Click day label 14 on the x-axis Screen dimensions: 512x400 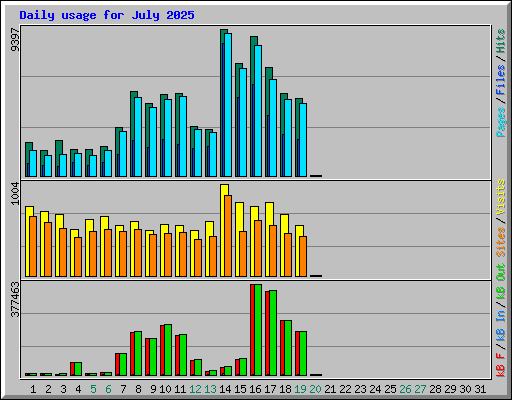[225, 389]
